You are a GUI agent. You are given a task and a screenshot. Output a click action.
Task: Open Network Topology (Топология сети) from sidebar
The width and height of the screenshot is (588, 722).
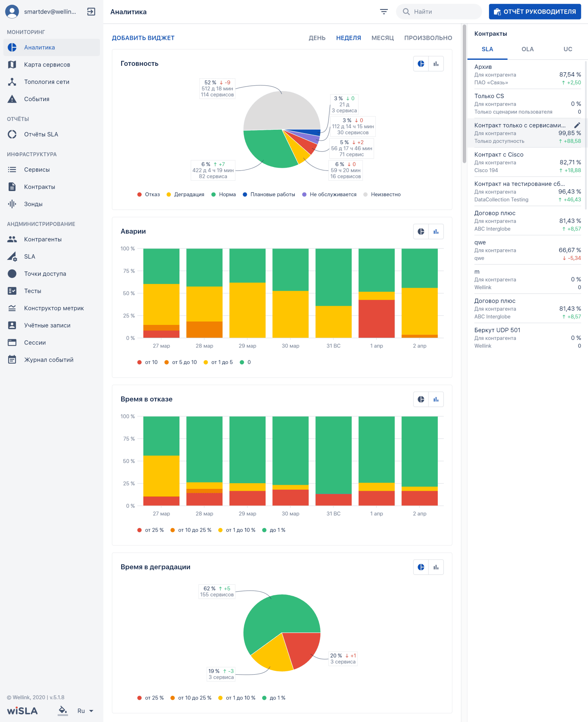point(47,82)
